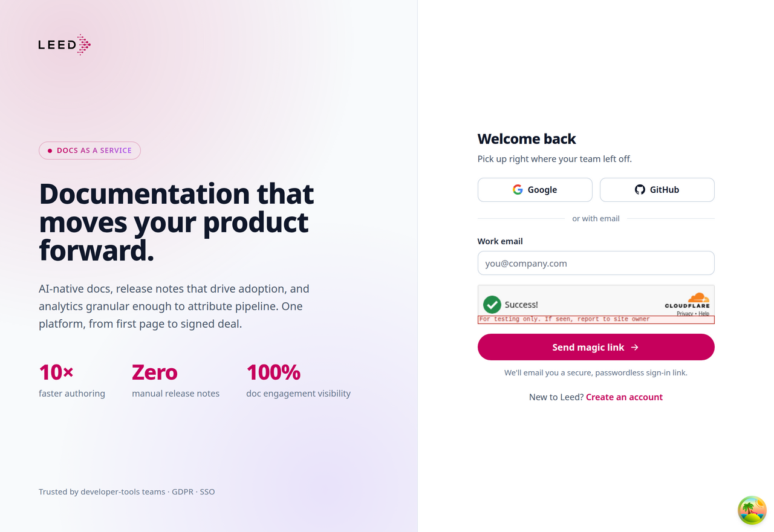Click the Welcome back heading
The height and width of the screenshot is (532, 774).
point(527,139)
